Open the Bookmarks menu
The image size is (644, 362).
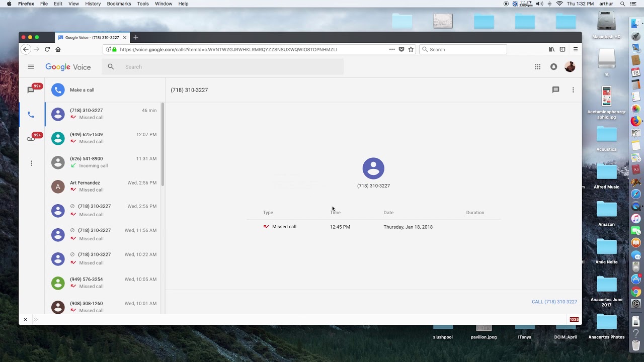click(x=119, y=4)
